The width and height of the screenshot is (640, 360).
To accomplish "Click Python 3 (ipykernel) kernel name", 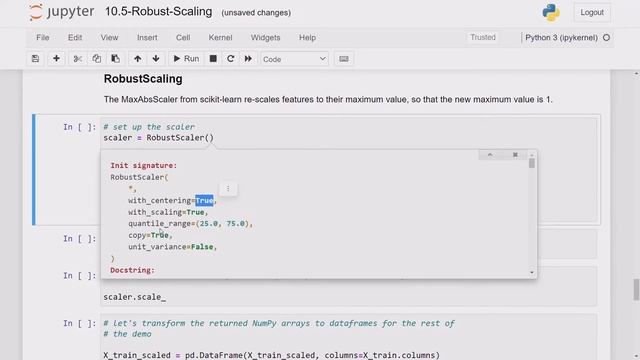I will pos(561,38).
